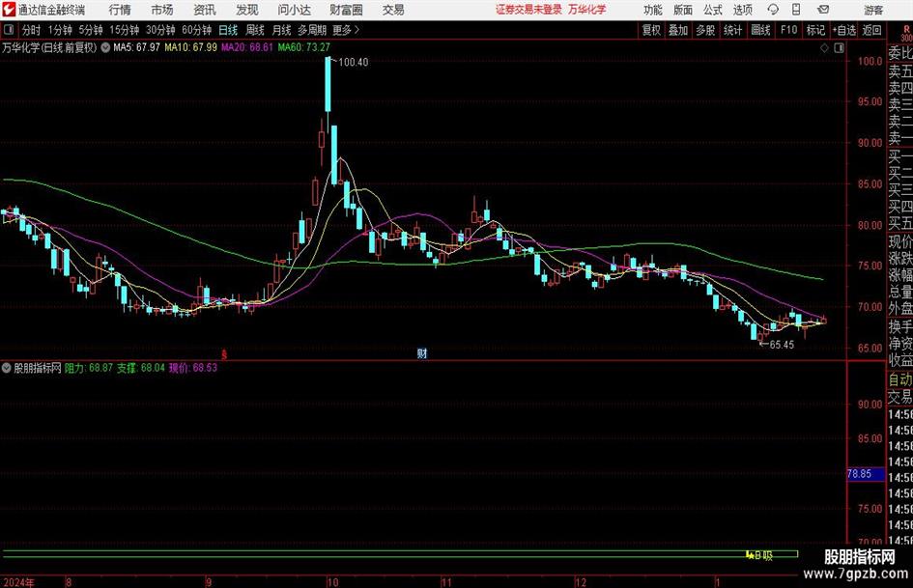Select the 日线 daily period tab
The image size is (913, 588).
click(x=228, y=30)
